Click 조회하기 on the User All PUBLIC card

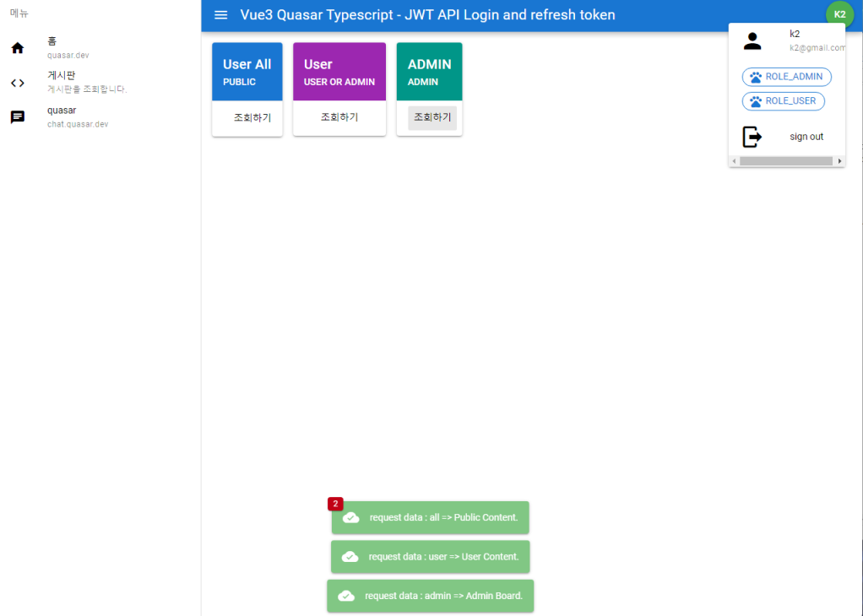247,117
